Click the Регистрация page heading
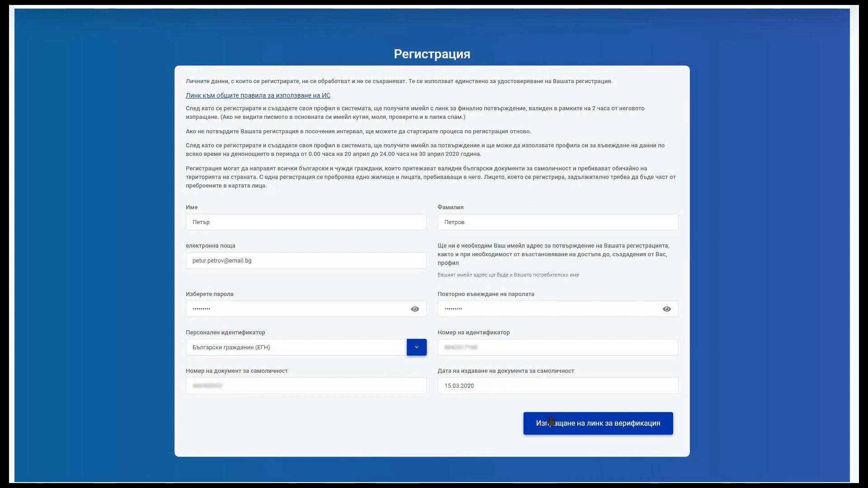The image size is (868, 488). click(432, 54)
